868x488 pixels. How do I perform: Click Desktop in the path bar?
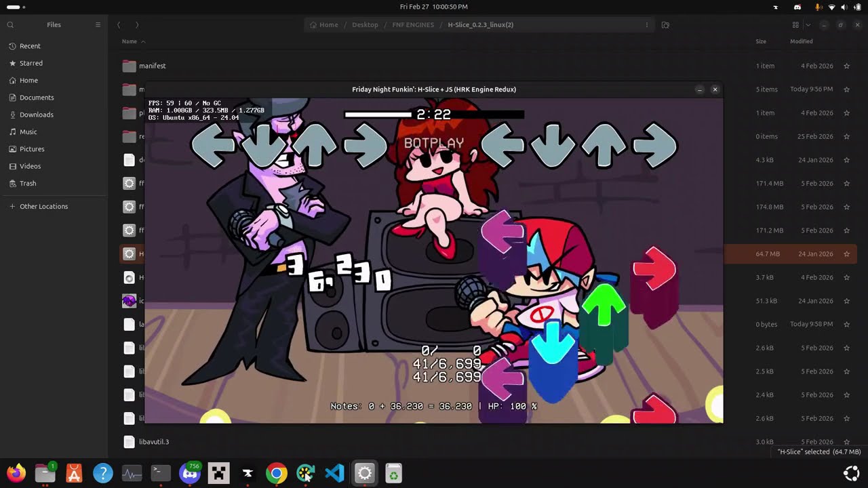(365, 24)
